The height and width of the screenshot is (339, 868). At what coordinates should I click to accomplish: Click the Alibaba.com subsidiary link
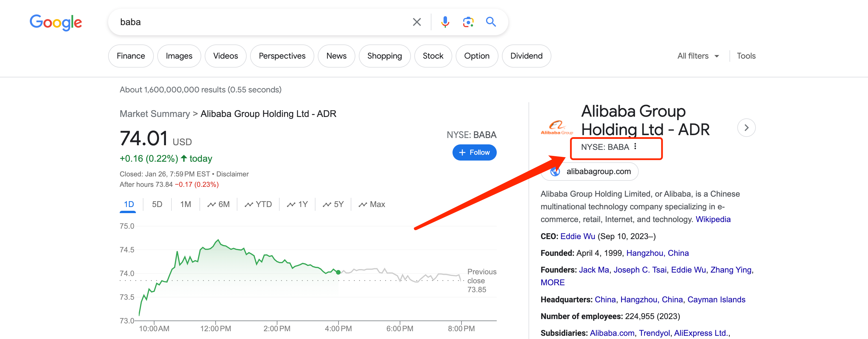612,333
